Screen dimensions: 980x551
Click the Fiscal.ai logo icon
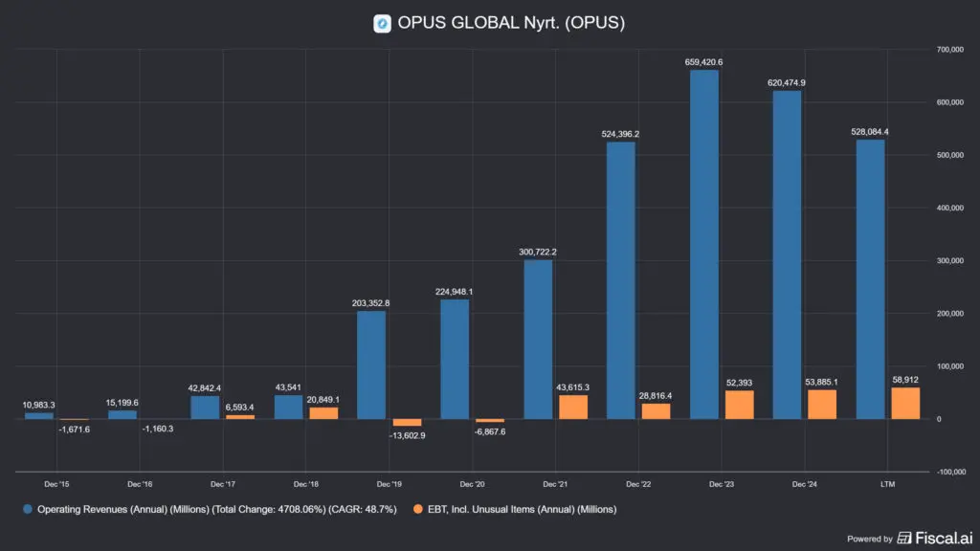(903, 538)
